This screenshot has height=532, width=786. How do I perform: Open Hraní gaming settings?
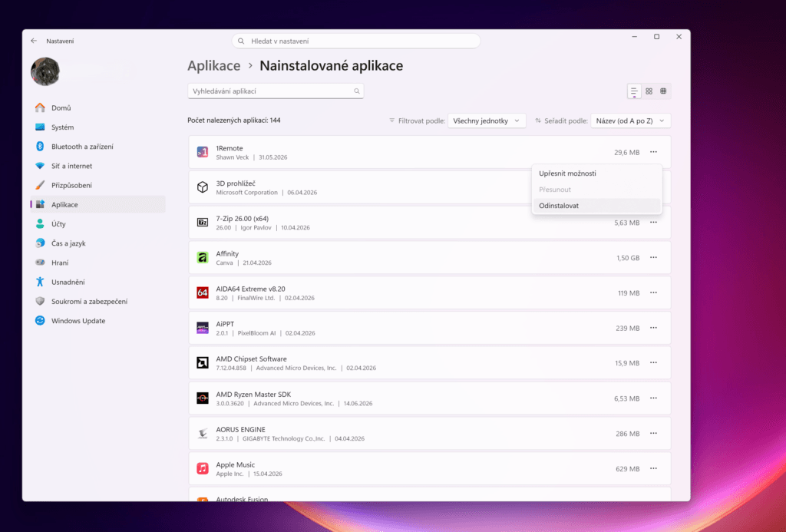click(x=97, y=263)
